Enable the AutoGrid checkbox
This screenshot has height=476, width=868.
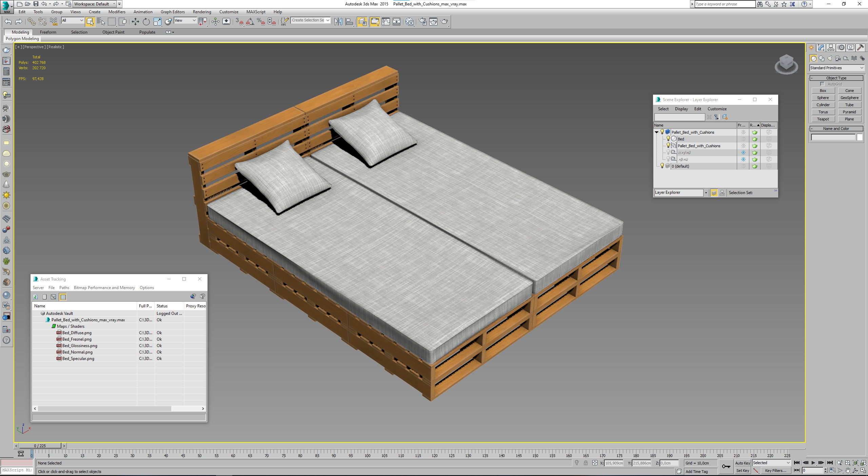tap(822, 84)
